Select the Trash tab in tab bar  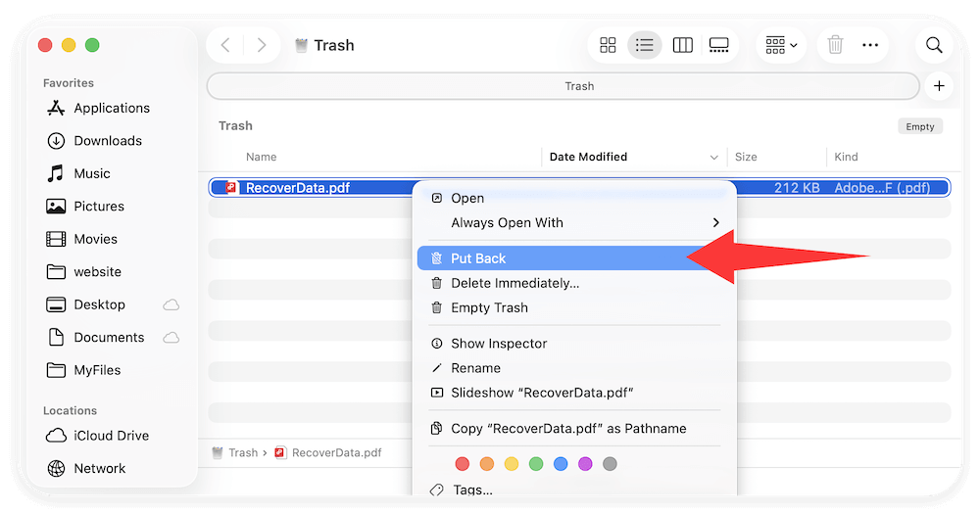coord(563,86)
